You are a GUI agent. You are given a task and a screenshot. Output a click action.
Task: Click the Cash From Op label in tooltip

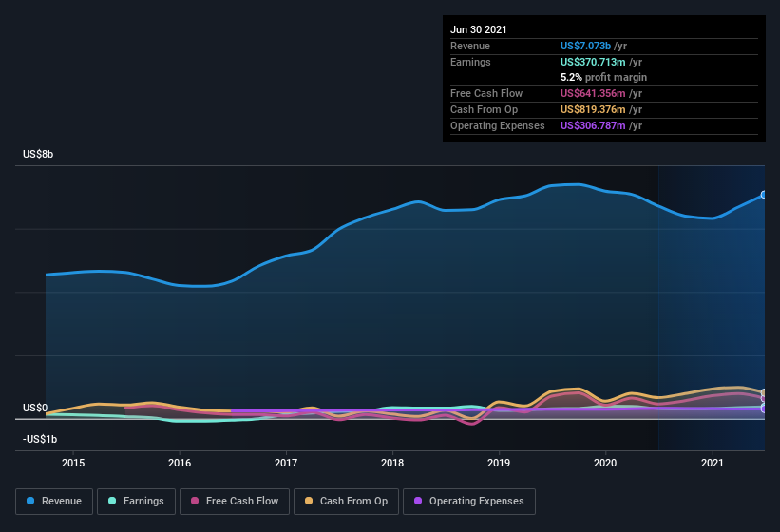[x=484, y=109]
